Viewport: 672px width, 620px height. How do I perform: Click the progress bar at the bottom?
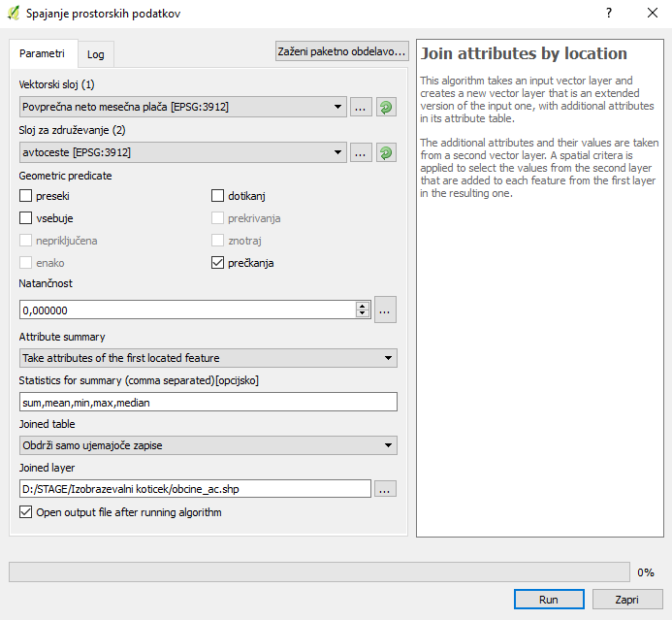tap(318, 572)
